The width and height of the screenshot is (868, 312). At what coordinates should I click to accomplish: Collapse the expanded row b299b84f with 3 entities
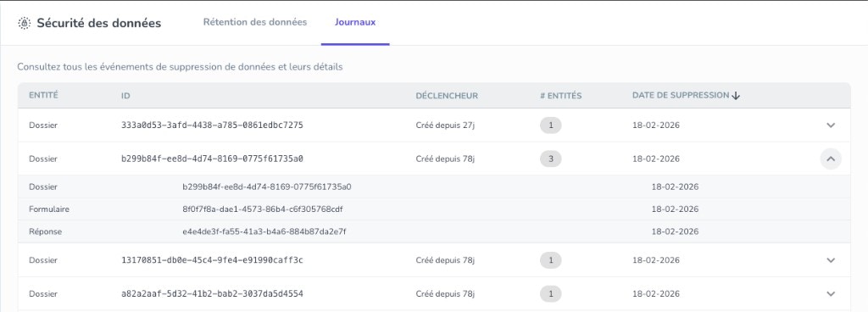pos(831,159)
